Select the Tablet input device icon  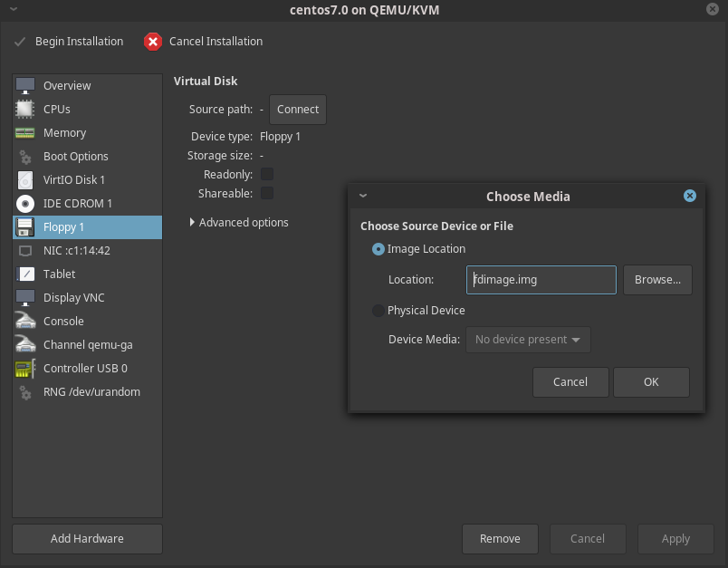click(25, 274)
